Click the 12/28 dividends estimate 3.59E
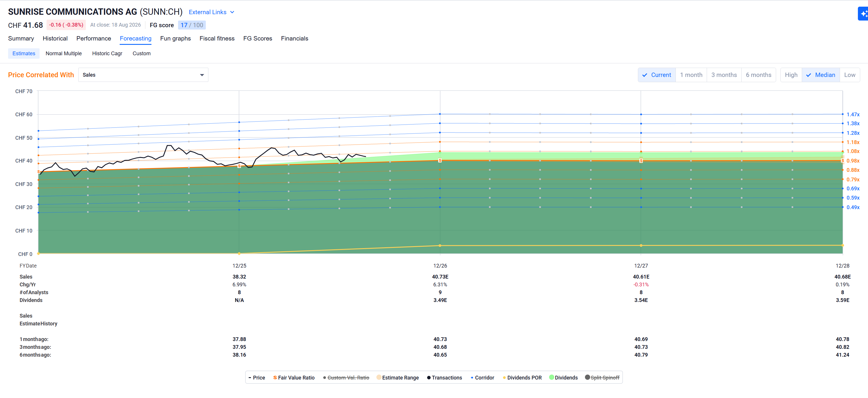Screen dimensions: 868x398 click(x=842, y=300)
